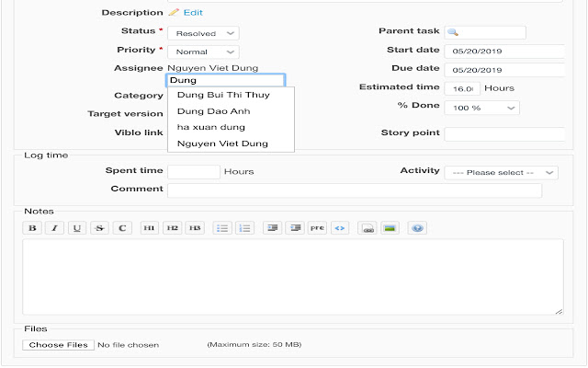588x368 pixels.
Task: Open the % Done dropdown
Action: (481, 108)
